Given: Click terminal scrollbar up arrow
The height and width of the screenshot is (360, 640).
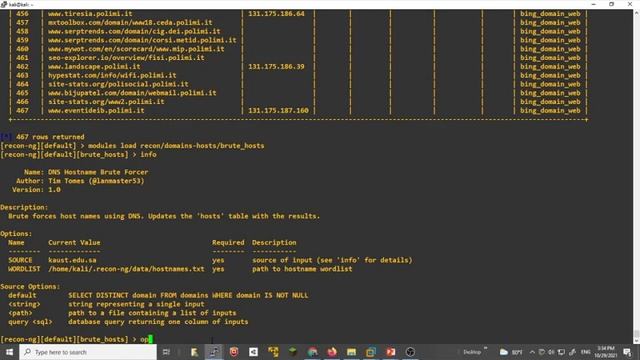Looking at the screenshot, I should coord(636,13).
